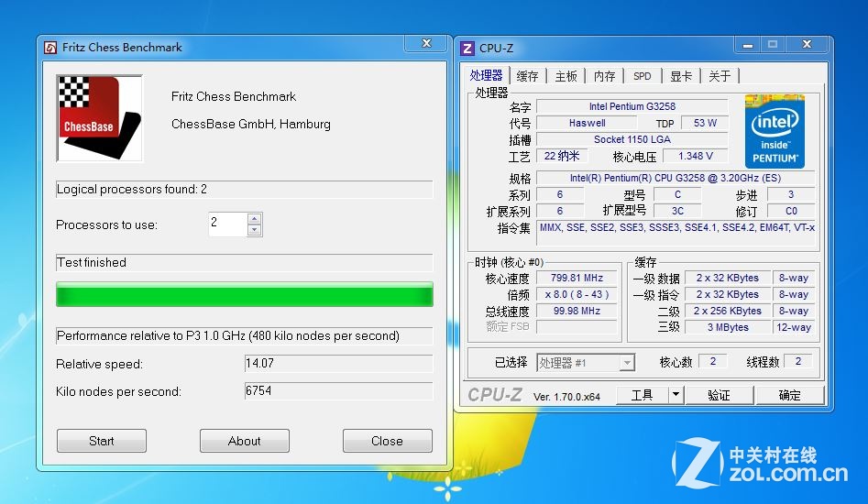
Task: Click the core voltage value 1.348 V
Action: (x=696, y=156)
